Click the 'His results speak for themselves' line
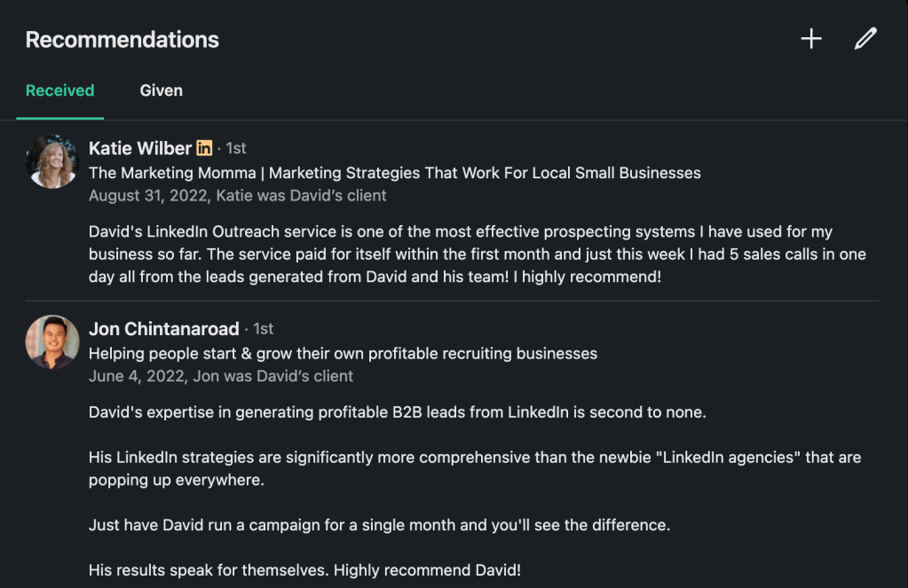The image size is (908, 588). coord(304,570)
